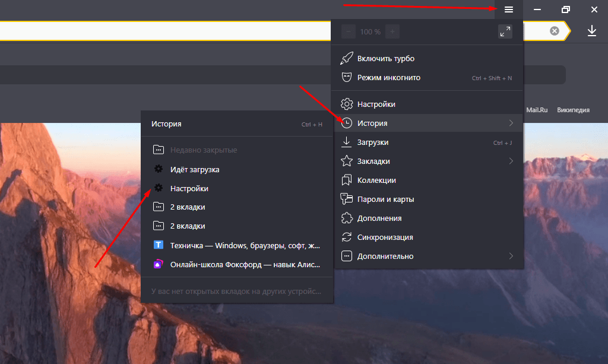
Task: Click the Синхронизация sync arrows icon
Action: click(x=347, y=237)
